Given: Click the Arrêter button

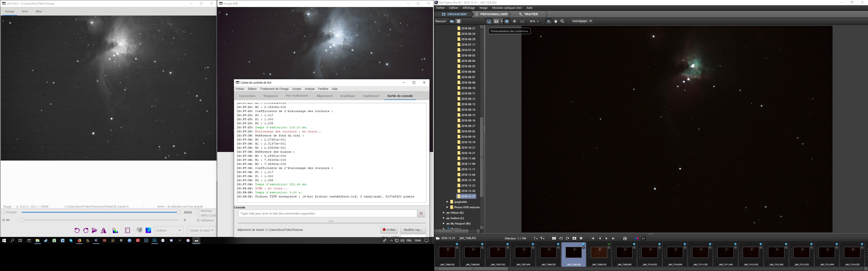Looking at the screenshot, I should (389, 230).
